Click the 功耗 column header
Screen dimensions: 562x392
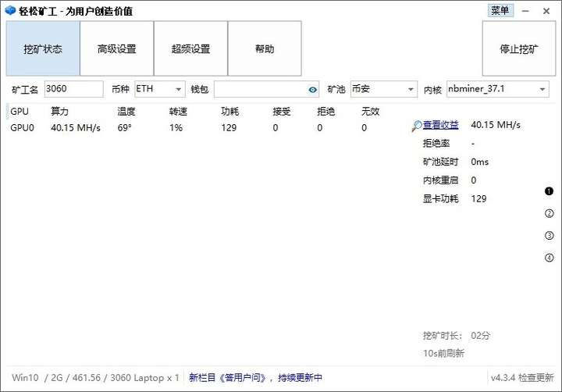tap(229, 112)
